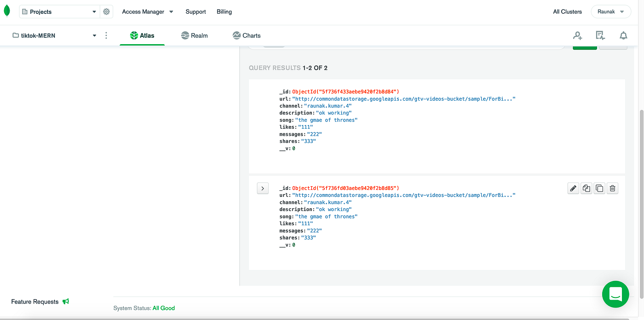644x320 pixels.
Task: Expand the tiktok-MERN project selector
Action: click(x=94, y=35)
